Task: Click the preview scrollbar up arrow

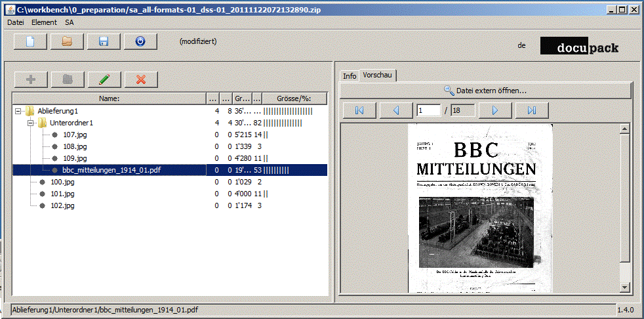Action: (x=625, y=129)
